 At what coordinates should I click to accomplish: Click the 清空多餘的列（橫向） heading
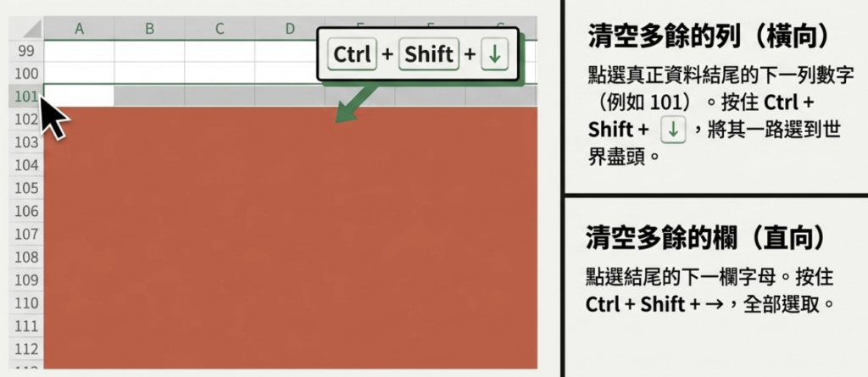point(707,38)
